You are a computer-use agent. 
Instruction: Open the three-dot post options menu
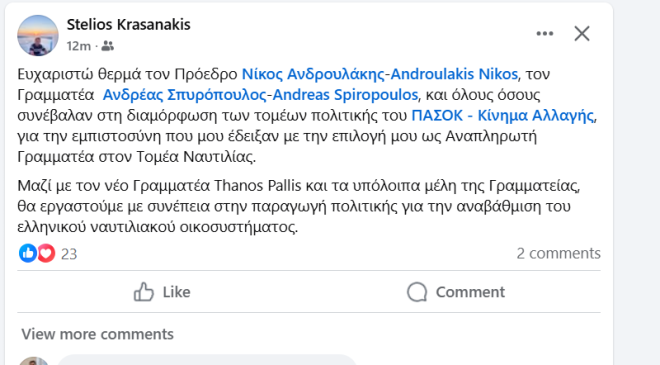click(x=545, y=34)
